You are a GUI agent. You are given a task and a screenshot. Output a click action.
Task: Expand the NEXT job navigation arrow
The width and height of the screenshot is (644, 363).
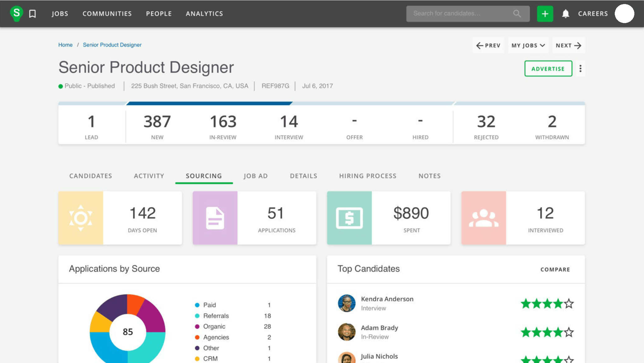point(579,45)
